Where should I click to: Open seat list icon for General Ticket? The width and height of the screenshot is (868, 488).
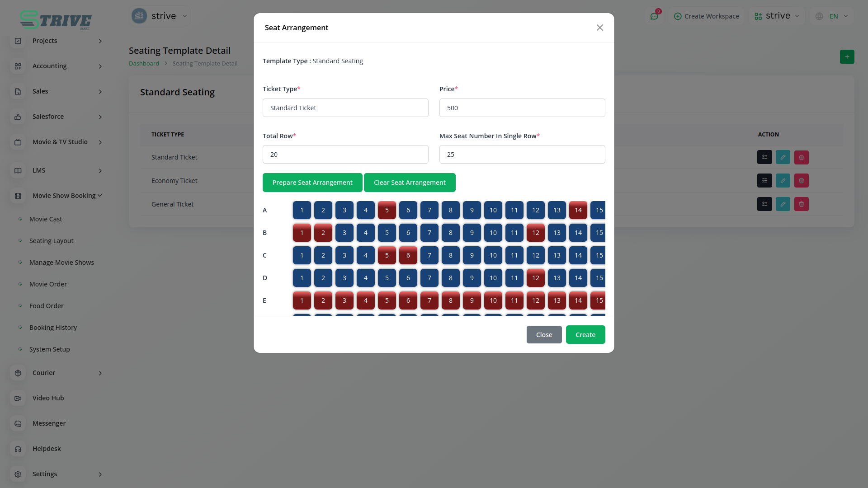coord(764,204)
